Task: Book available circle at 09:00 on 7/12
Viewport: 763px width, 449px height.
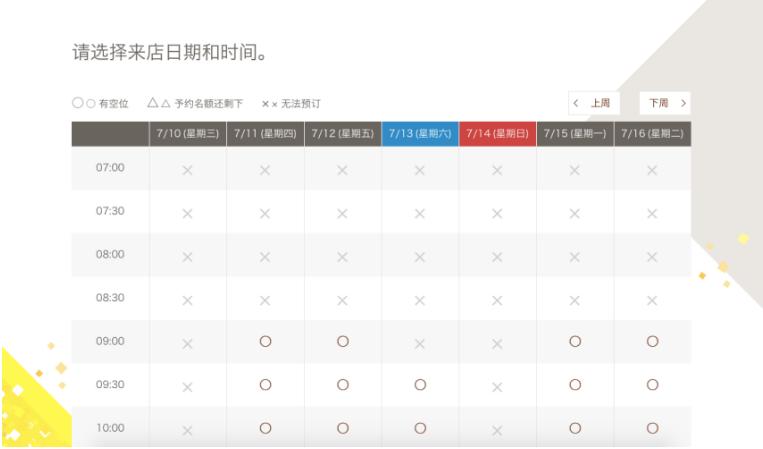Action: coord(343,341)
